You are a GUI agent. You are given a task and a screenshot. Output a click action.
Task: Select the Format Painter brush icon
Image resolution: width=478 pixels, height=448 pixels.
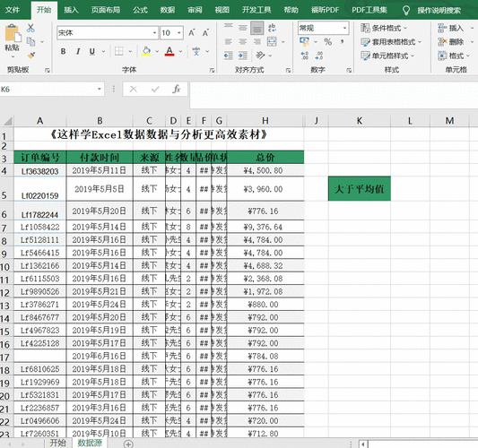(x=31, y=56)
